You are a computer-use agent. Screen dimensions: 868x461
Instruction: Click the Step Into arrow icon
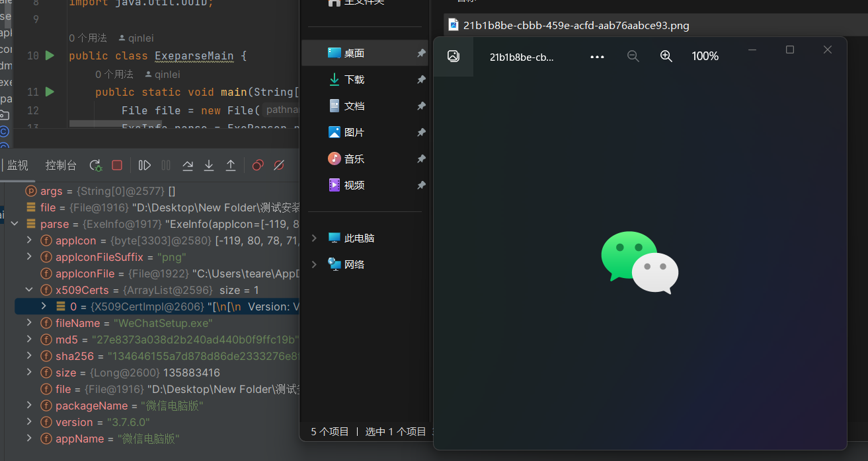pos(209,165)
